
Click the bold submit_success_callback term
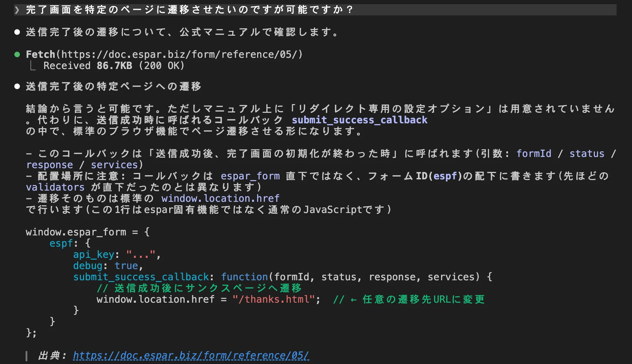pos(359,120)
